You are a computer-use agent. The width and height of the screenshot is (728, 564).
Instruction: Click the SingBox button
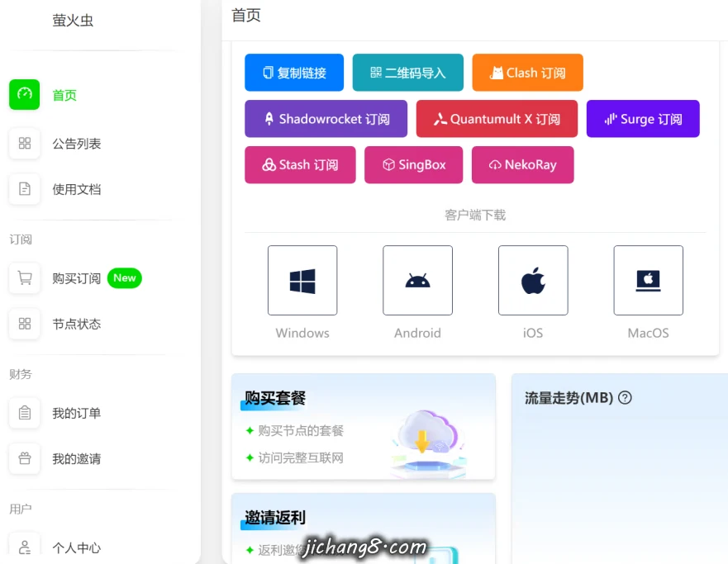click(x=414, y=164)
